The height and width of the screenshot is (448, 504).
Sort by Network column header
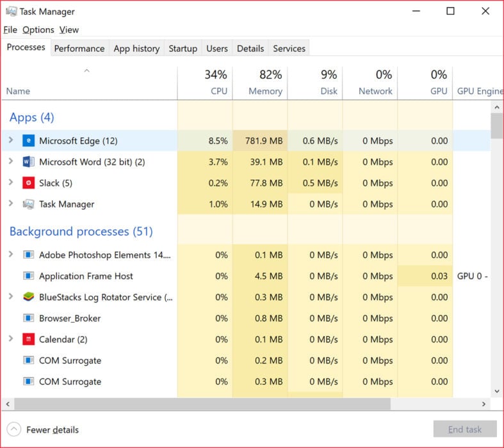point(370,83)
